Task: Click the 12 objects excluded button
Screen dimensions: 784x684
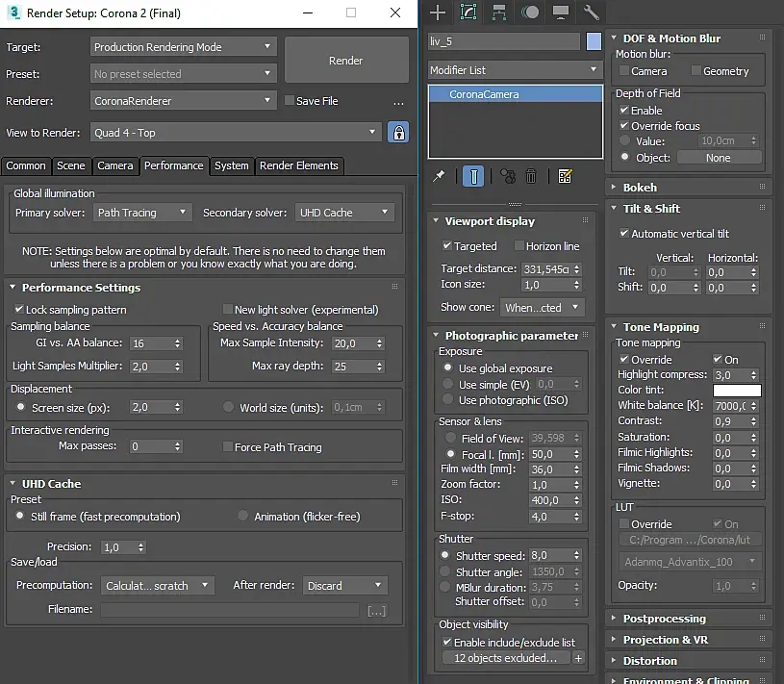Action: click(506, 658)
